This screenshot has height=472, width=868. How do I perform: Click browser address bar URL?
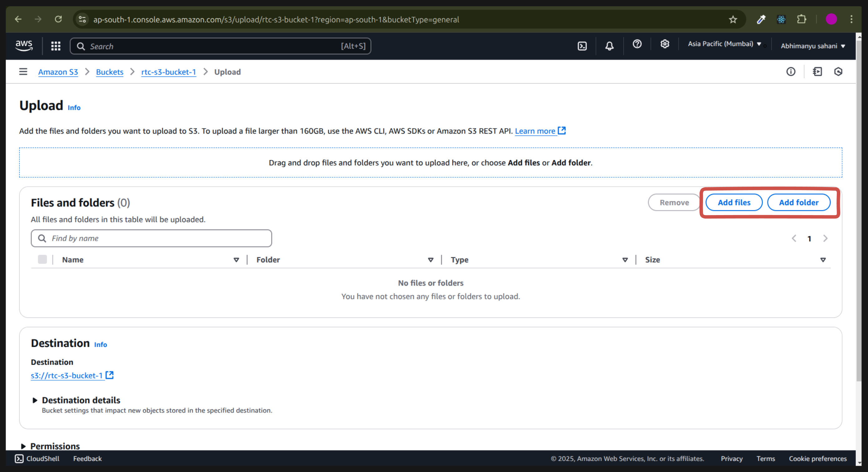point(276,19)
